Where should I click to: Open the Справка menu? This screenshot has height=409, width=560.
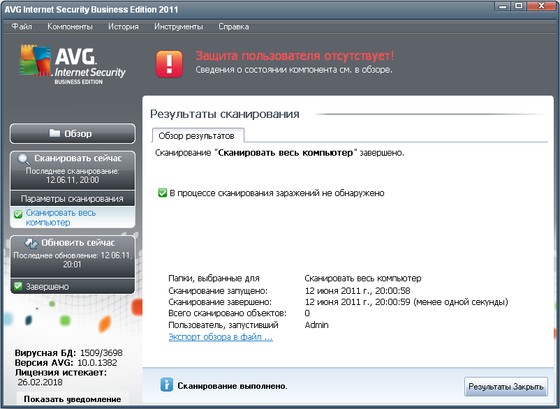click(234, 27)
